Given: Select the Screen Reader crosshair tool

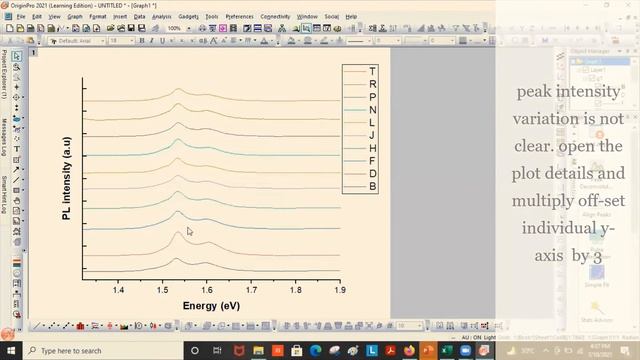Looking at the screenshot, I should point(16,87).
